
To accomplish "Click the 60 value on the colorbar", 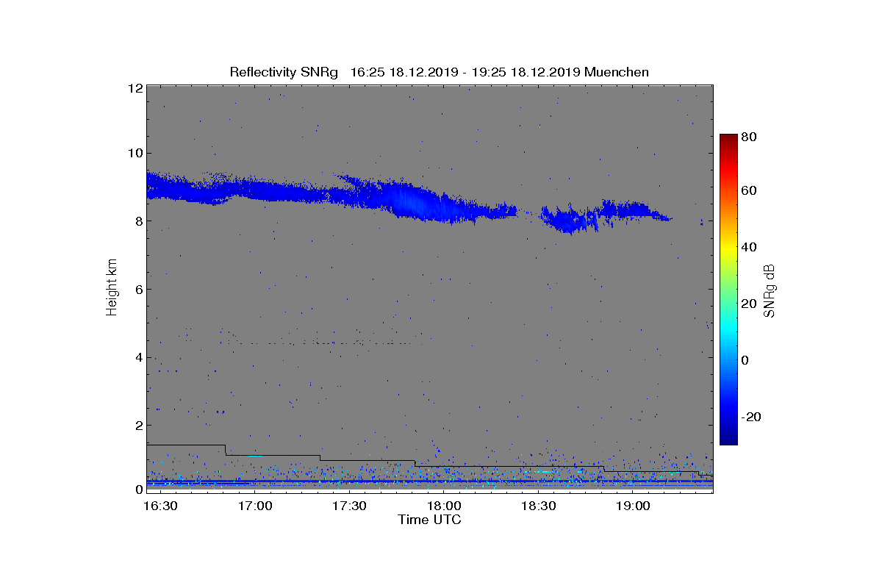I will click(750, 191).
